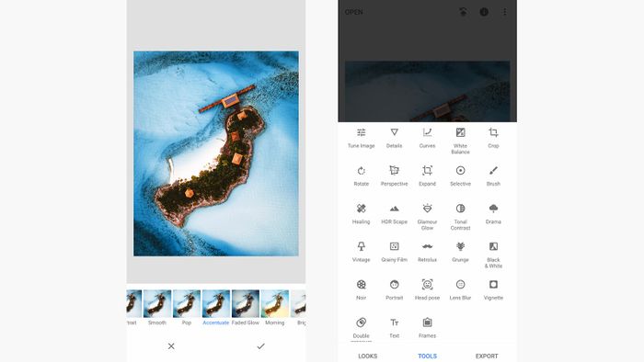Choose the Selective tool
The height and width of the screenshot is (362, 644).
(x=460, y=175)
